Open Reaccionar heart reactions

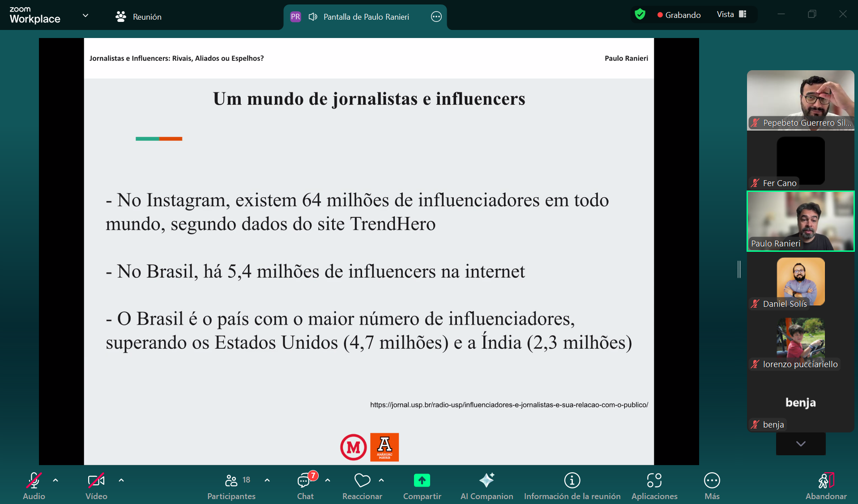point(362,486)
